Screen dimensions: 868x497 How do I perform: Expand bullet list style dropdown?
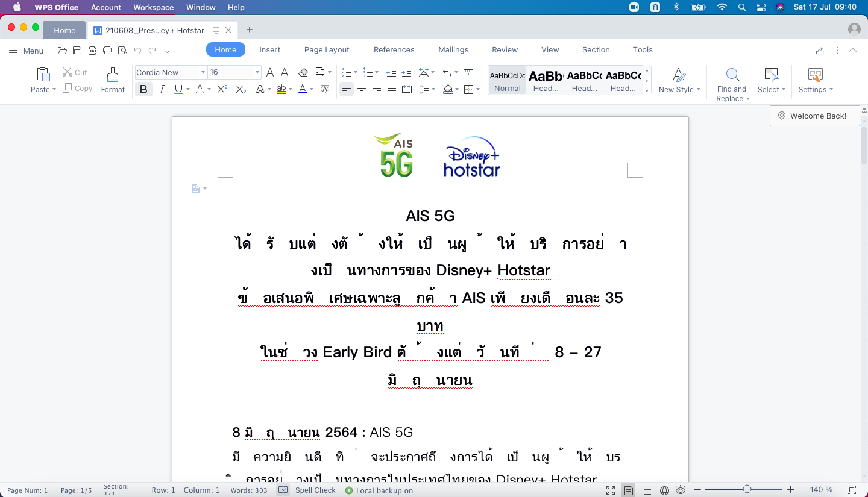356,72
